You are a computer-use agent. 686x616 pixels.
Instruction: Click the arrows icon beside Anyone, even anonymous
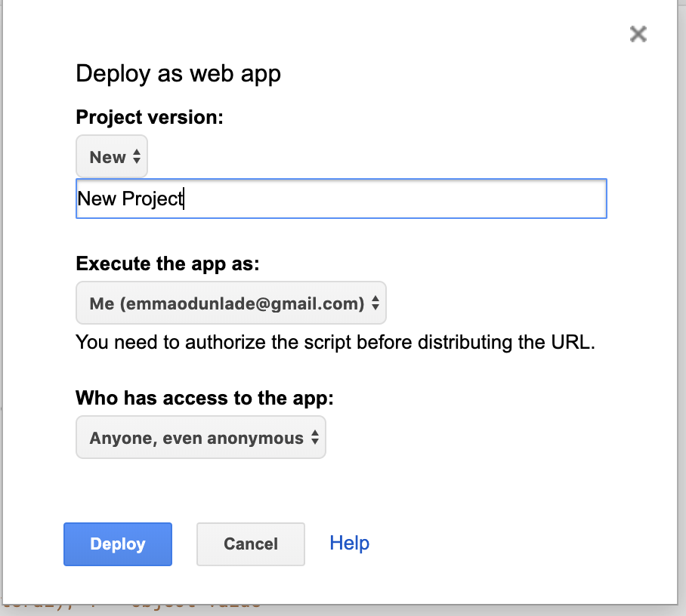315,437
